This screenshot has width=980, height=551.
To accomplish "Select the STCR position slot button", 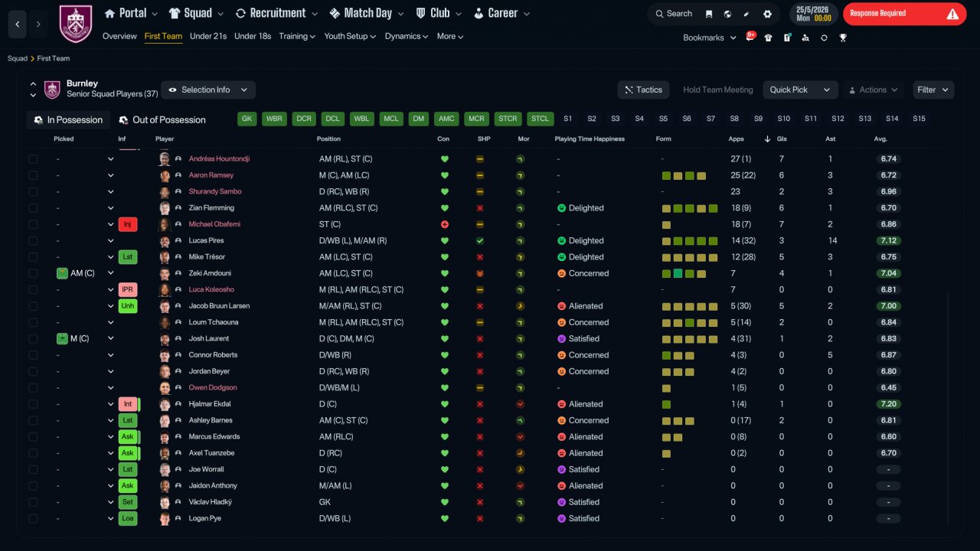I will pyautogui.click(x=507, y=119).
